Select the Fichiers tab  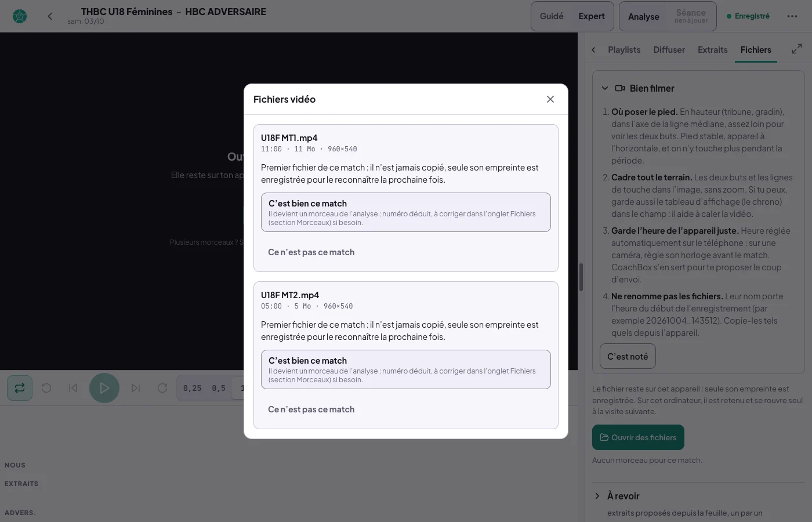click(756, 50)
